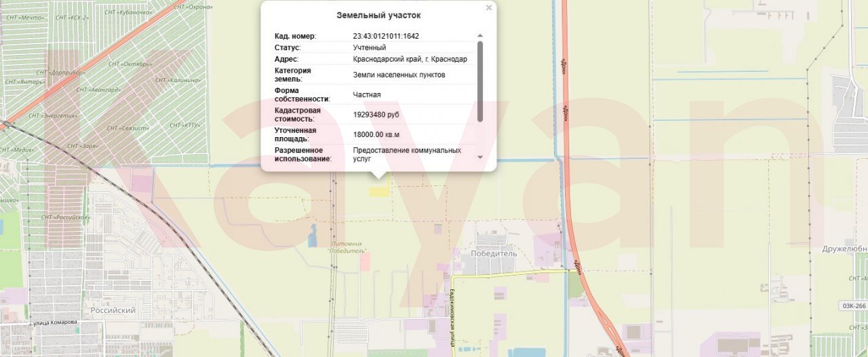Click the popup scrollbar up arrow
This screenshot has width=868, height=357.
click(480, 36)
